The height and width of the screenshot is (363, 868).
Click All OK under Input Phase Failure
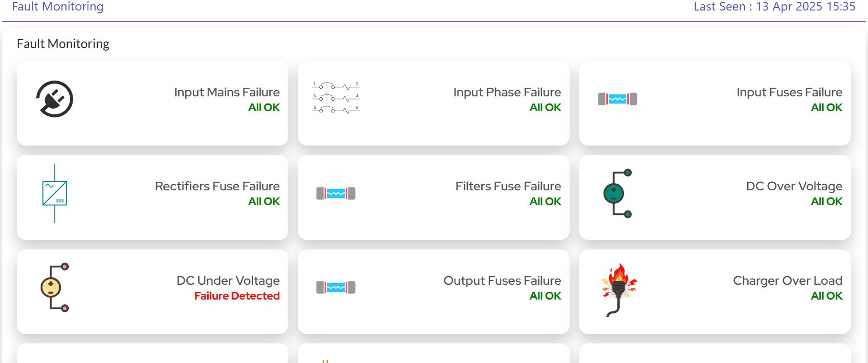545,107
